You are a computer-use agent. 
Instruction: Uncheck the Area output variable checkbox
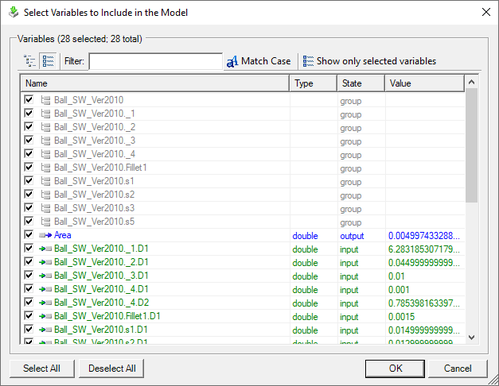coord(29,235)
